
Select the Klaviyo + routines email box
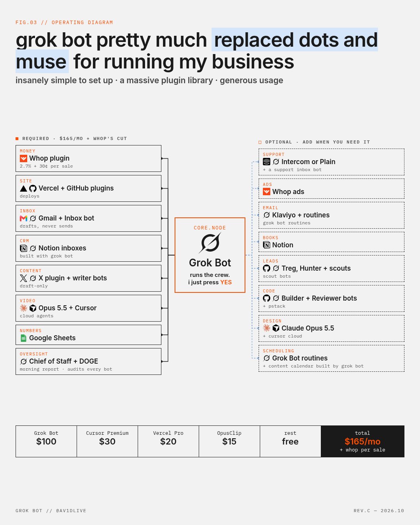331,215
